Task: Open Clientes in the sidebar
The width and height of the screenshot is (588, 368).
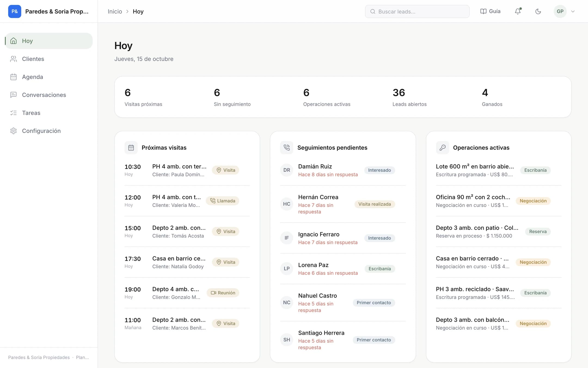Action: click(49, 59)
